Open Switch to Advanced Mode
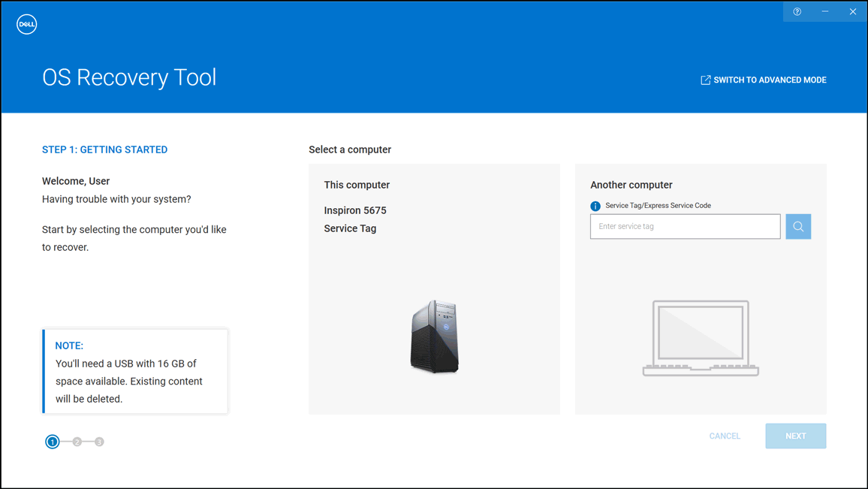 769,79
